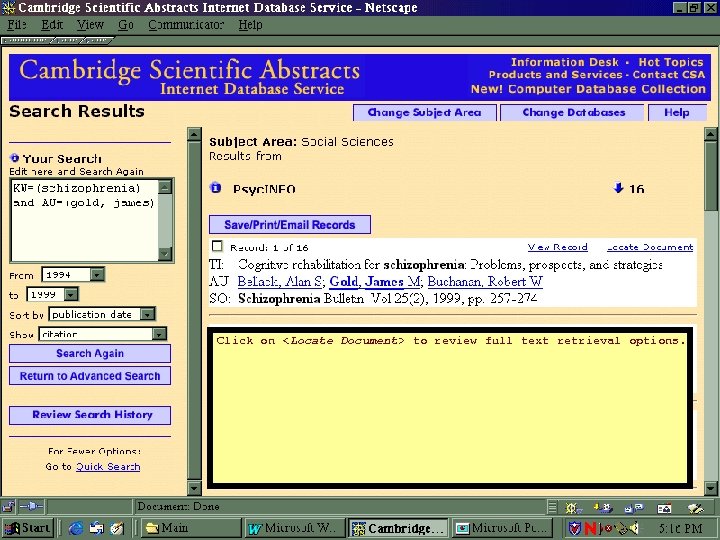The image size is (720, 540).
Task: Click the component bar grip handle
Action: (x=552, y=507)
